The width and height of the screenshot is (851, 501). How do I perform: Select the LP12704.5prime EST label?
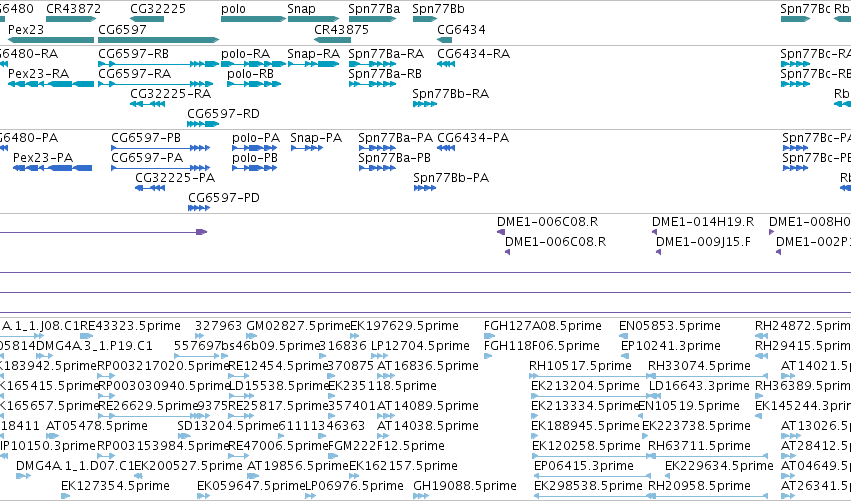tap(420, 346)
